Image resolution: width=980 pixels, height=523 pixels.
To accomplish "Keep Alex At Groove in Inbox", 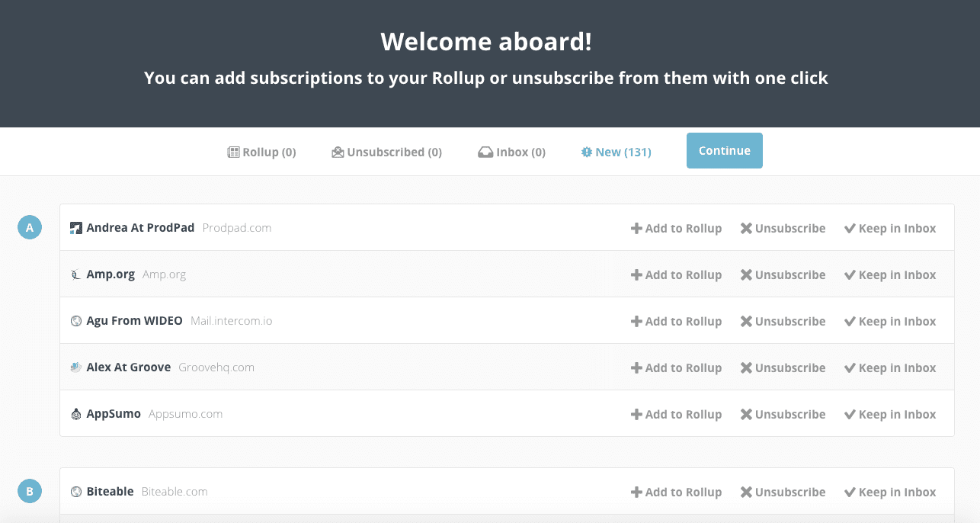I will [x=890, y=367].
